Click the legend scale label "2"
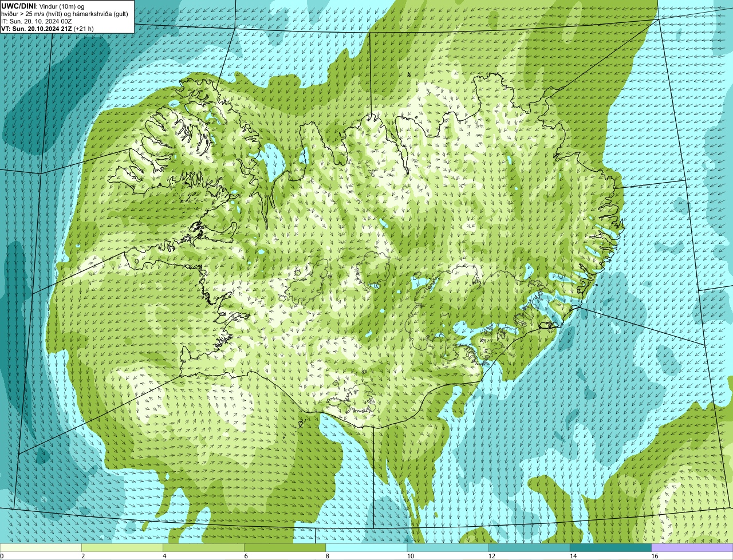The height and width of the screenshot is (560, 733). tap(83, 556)
